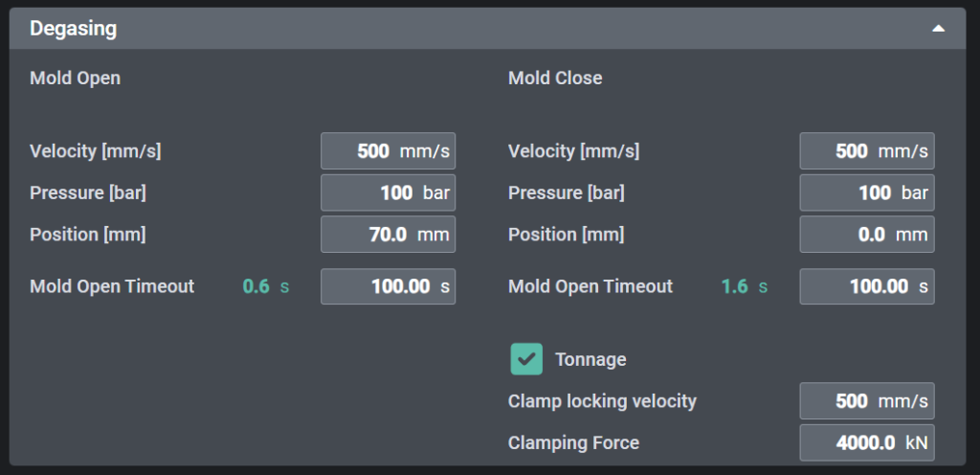The height and width of the screenshot is (475, 980).
Task: Collapse the Degasing panel with the arrow
Action: click(939, 29)
